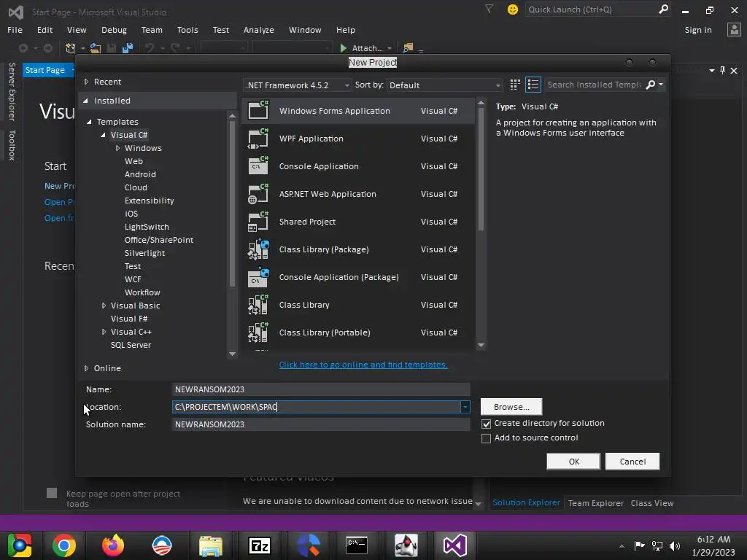Switch to the Class View tab

pyautogui.click(x=651, y=503)
